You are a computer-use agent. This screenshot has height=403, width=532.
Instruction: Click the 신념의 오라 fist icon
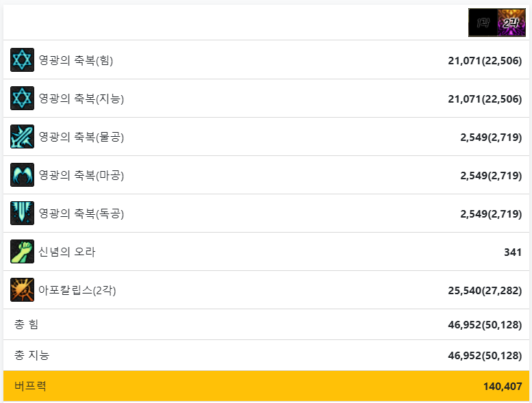point(22,252)
